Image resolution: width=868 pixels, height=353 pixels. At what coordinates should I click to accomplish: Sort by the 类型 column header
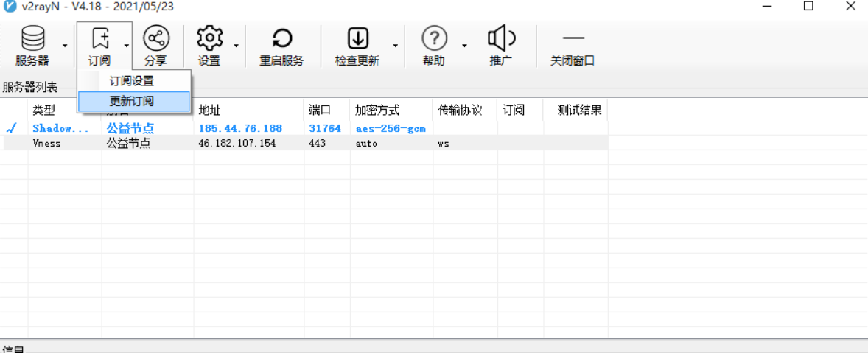tap(43, 110)
